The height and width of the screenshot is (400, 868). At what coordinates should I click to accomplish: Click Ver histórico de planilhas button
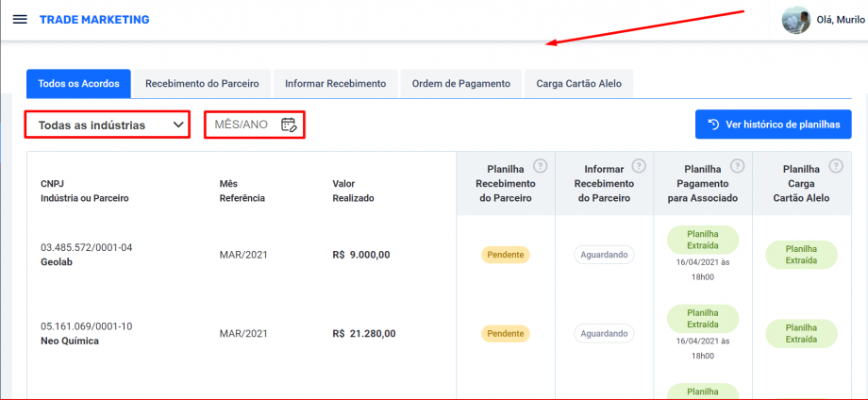click(773, 125)
